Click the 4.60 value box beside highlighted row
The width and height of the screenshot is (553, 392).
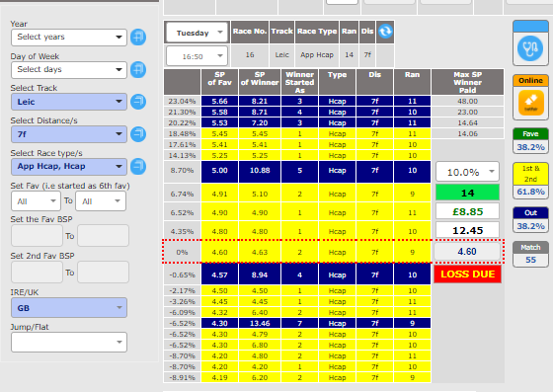tap(467, 252)
